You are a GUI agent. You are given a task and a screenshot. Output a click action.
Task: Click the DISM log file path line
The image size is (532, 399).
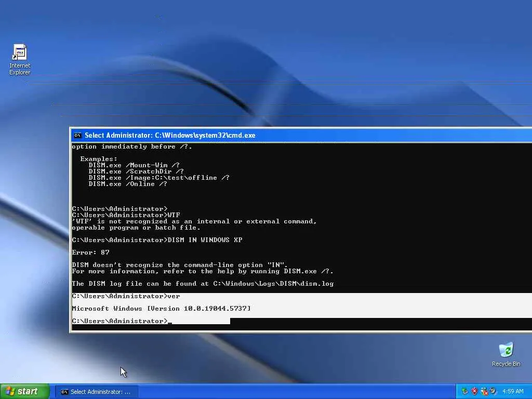coord(203,284)
